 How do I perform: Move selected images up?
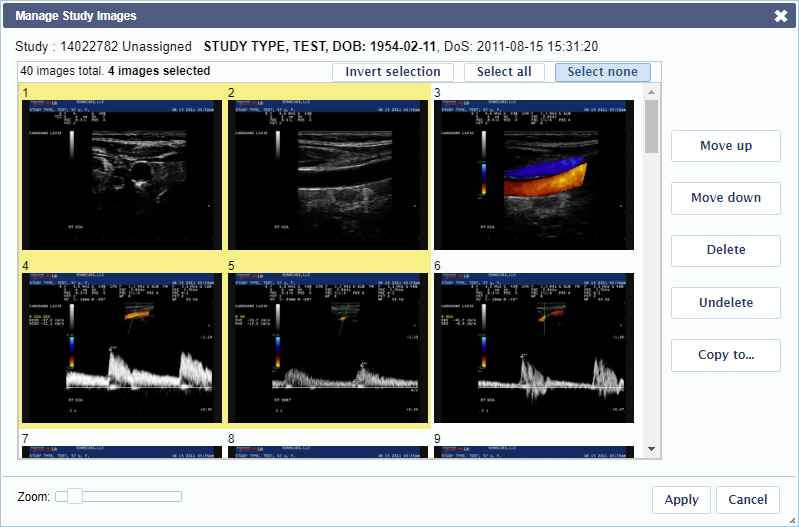[x=726, y=146]
